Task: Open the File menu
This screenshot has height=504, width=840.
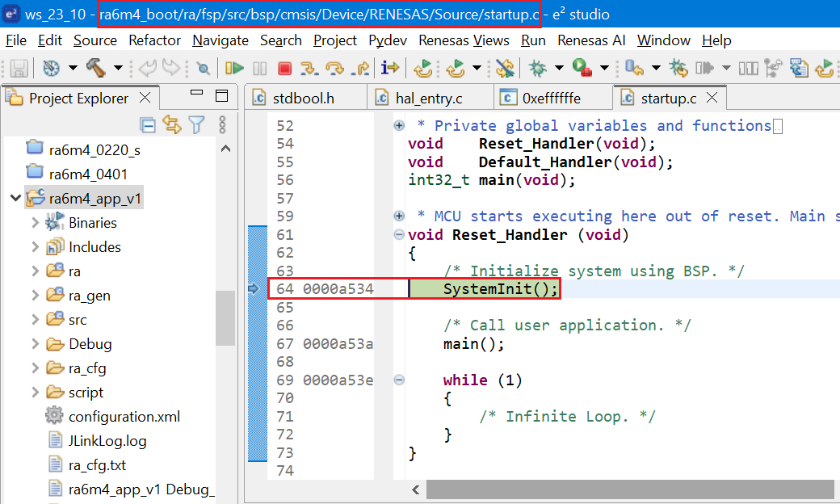Action: pos(16,40)
